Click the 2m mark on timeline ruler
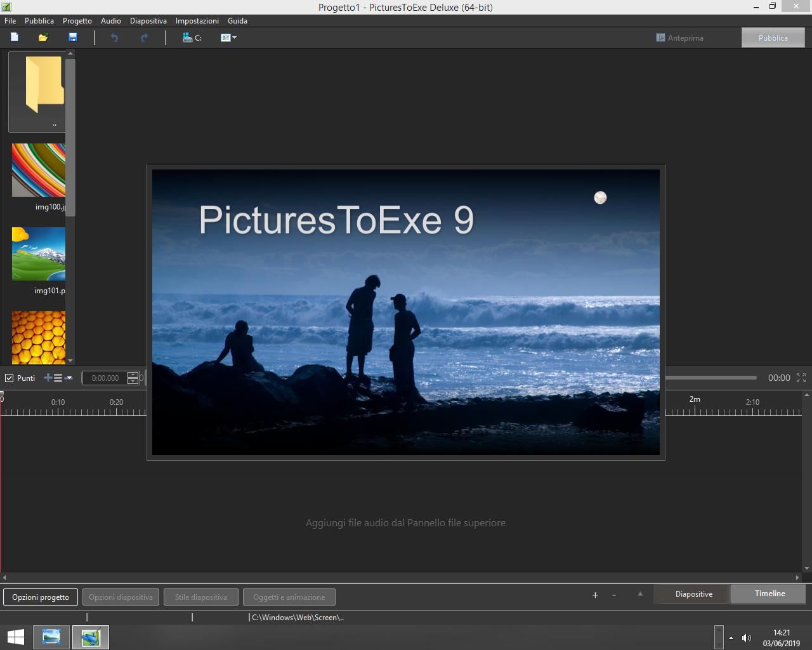Viewport: 812px width, 650px height. point(695,399)
